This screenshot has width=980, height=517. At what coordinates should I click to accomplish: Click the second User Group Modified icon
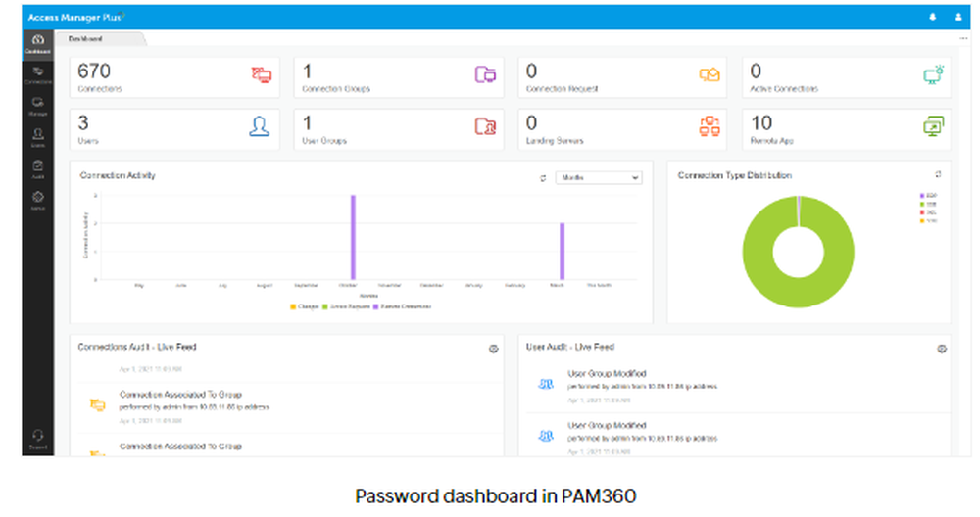[546, 436]
